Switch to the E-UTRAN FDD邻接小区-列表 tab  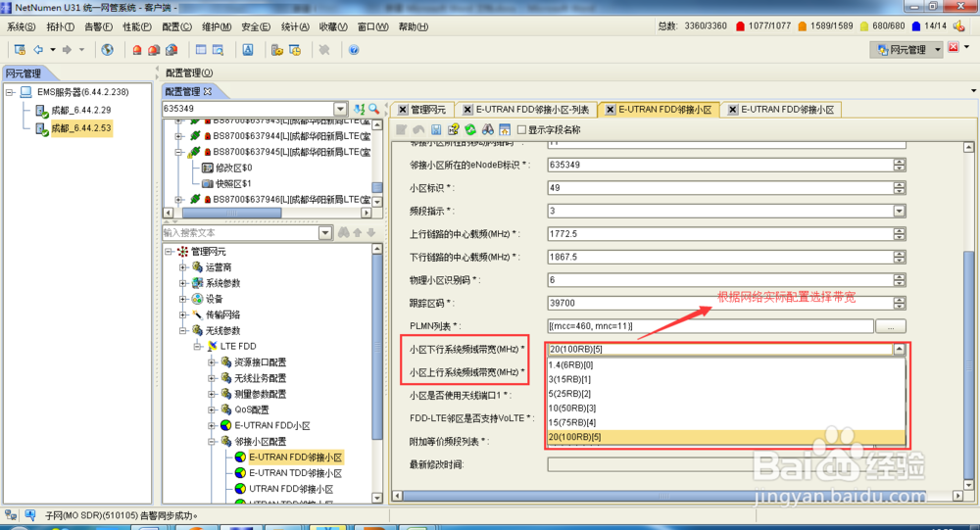pyautogui.click(x=532, y=110)
